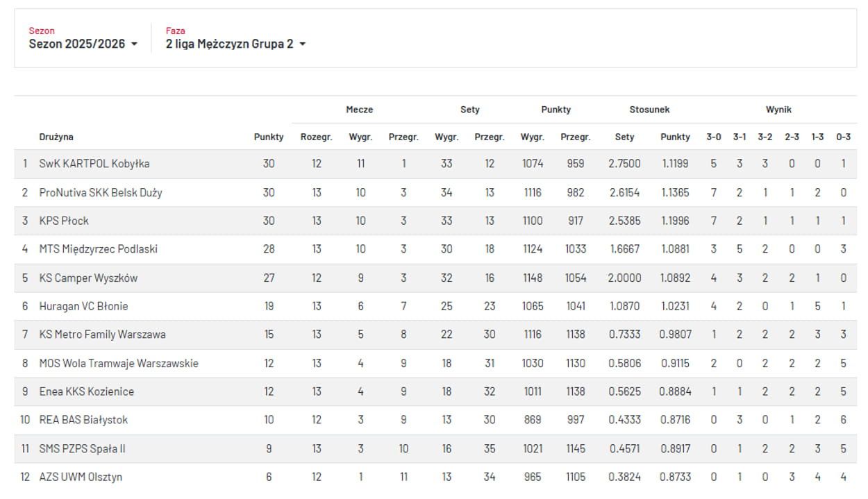Open REA BAS Białystok team entry
The image size is (868, 499).
tap(83, 420)
